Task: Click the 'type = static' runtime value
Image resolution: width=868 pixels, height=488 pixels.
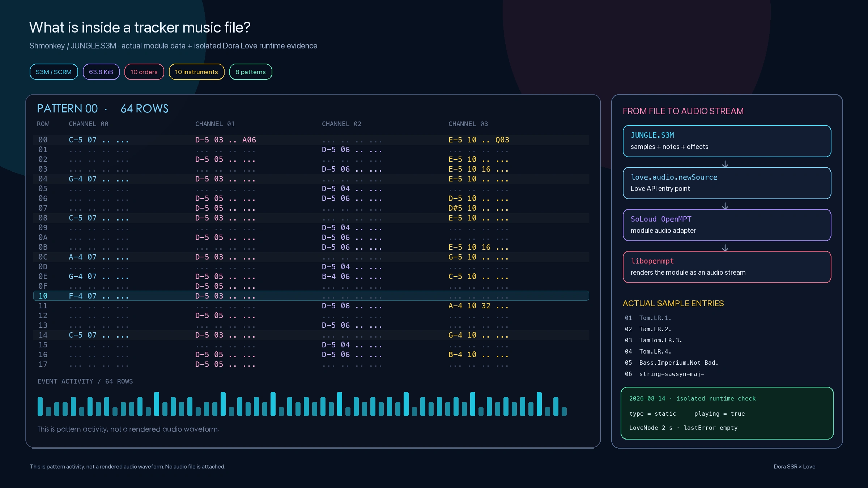Action: (x=652, y=414)
